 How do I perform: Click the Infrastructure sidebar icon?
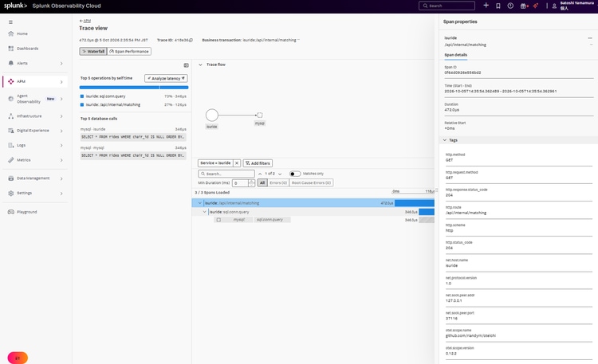pos(10,115)
